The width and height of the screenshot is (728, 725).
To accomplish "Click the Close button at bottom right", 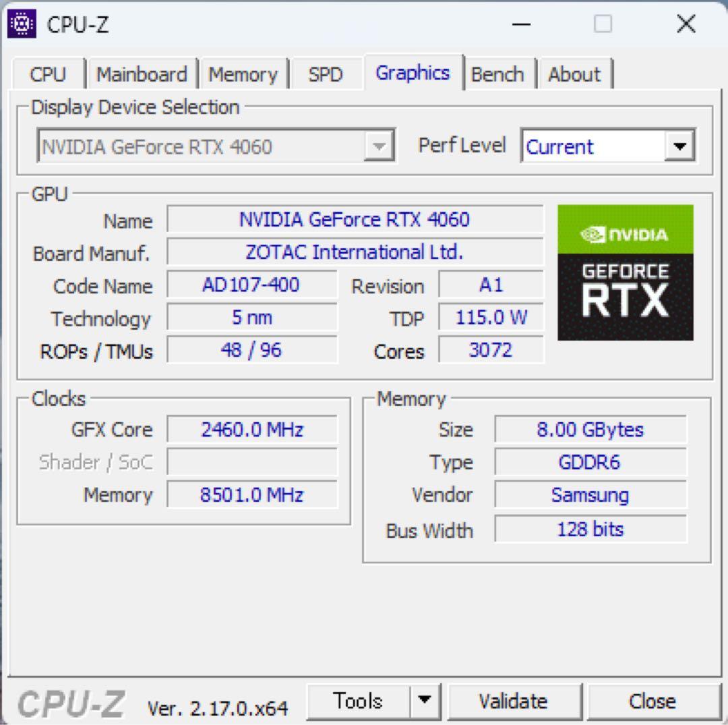I will pyautogui.click(x=652, y=701).
